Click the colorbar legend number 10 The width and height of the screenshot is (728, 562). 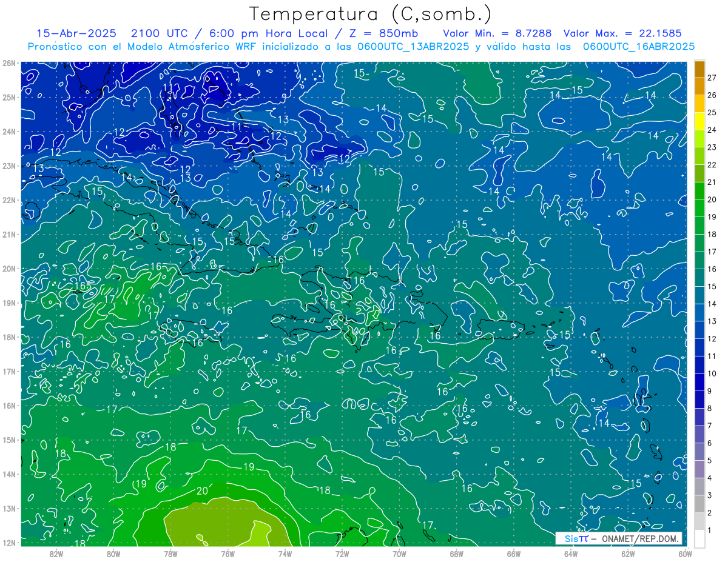coord(712,374)
